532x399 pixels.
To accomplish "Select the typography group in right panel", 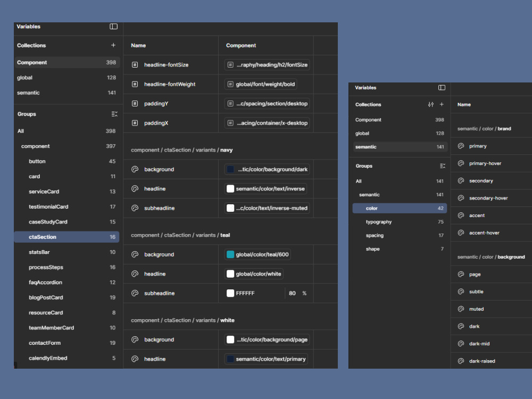I will tap(400, 222).
